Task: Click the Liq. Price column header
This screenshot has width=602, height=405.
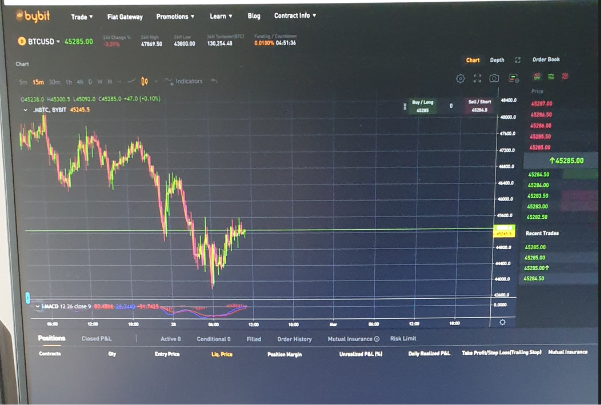Action: (222, 354)
